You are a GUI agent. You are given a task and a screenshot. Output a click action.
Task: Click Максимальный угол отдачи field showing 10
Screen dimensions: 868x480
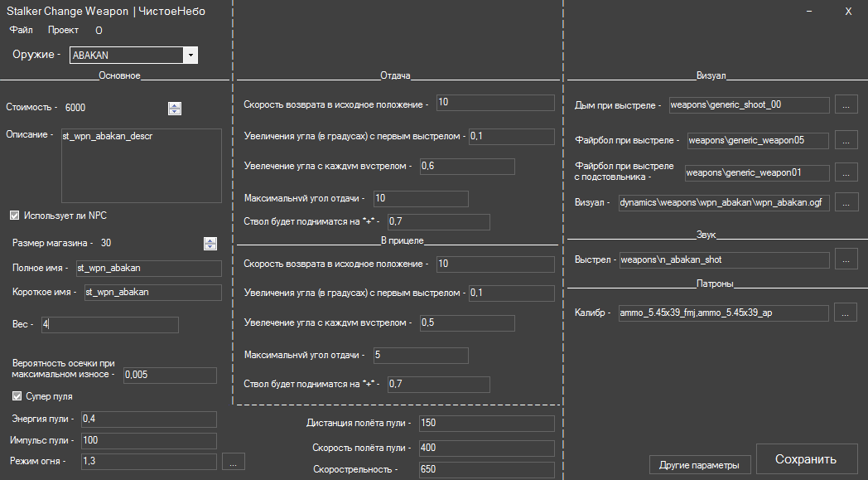click(x=421, y=199)
